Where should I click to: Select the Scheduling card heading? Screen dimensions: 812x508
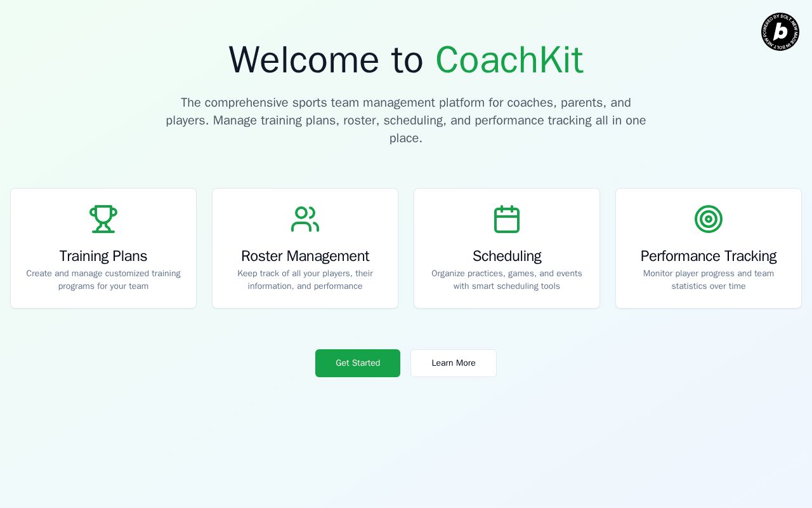[x=507, y=256]
